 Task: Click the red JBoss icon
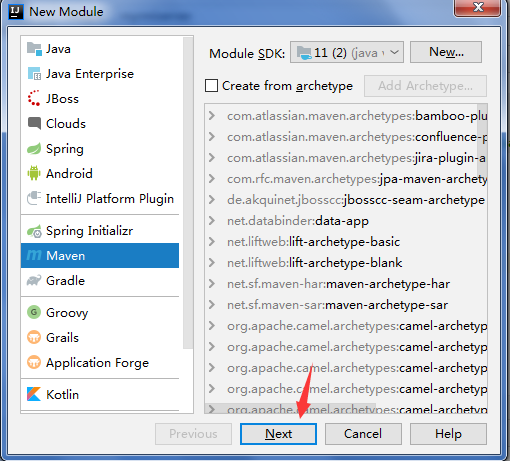tap(34, 98)
